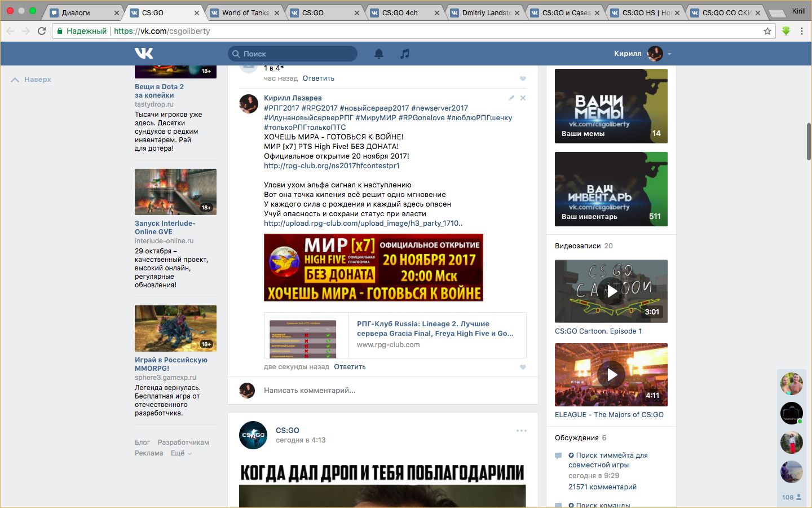Expand the Кирилл profile dropdown arrow

669,54
